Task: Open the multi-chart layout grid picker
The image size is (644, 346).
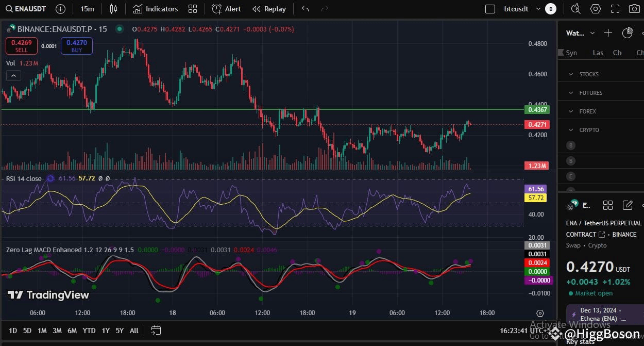Action: tap(193, 9)
